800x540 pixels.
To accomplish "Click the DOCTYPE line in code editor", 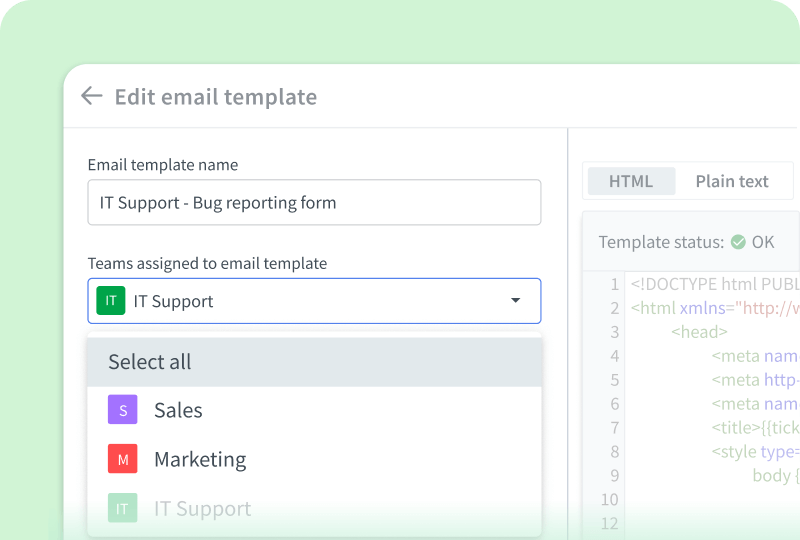I will pos(712,284).
